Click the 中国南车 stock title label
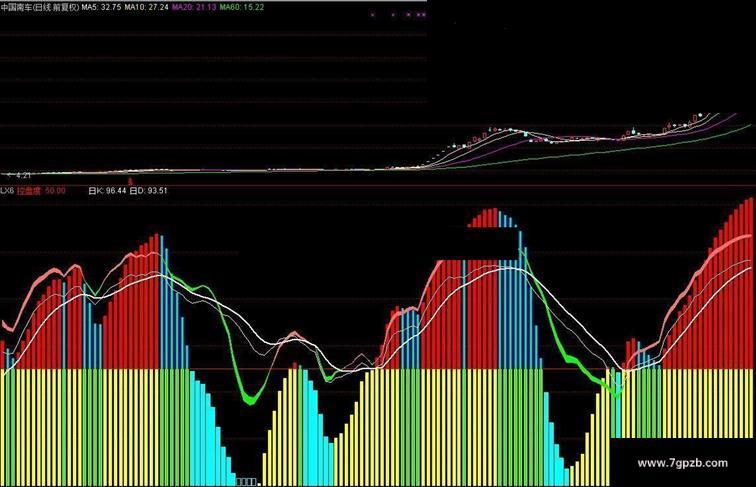The height and width of the screenshot is (487, 756). tap(40, 7)
